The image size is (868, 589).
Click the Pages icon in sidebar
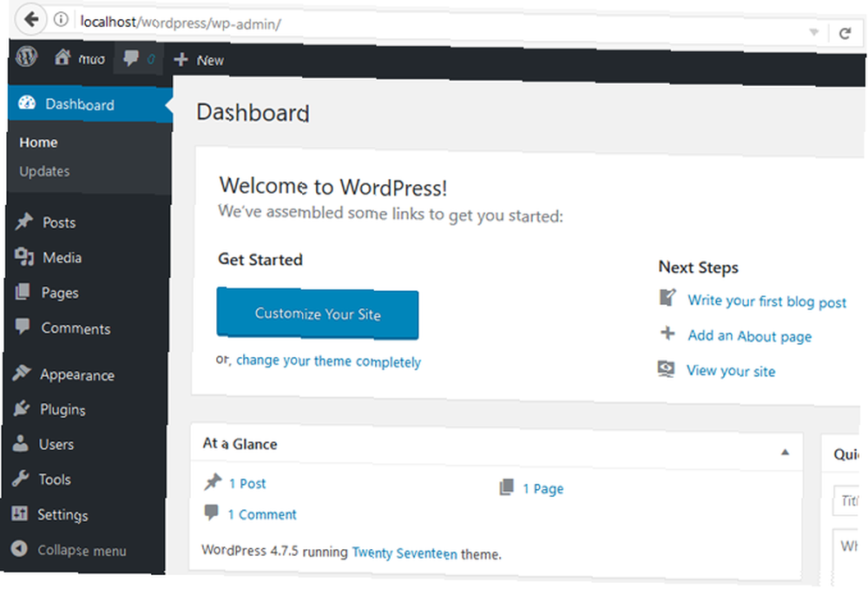pyautogui.click(x=23, y=291)
